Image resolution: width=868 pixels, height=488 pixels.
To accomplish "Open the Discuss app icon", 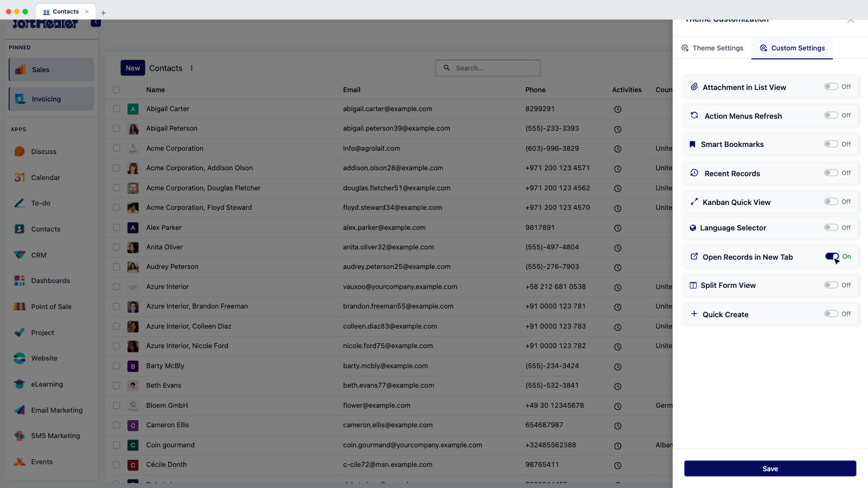I will pos(20,152).
